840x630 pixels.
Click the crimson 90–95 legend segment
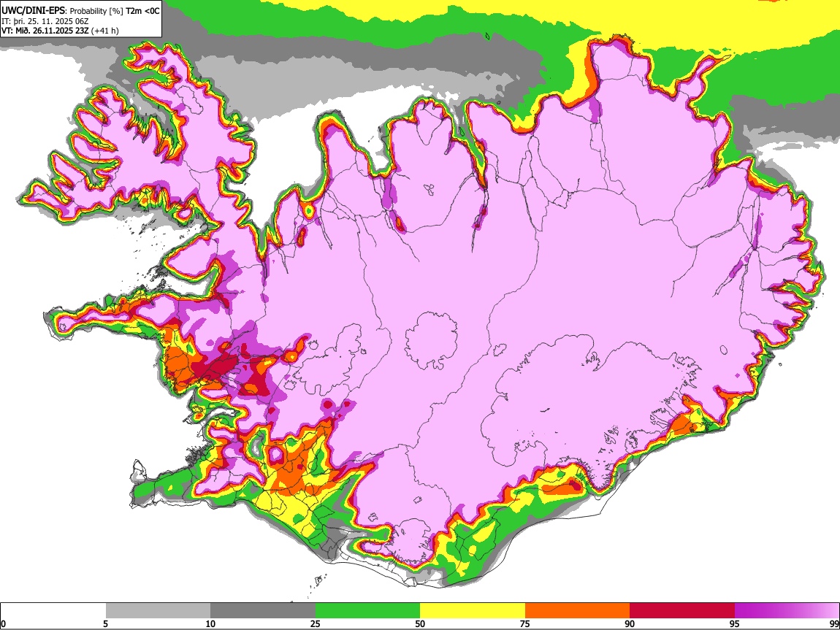tap(682, 611)
